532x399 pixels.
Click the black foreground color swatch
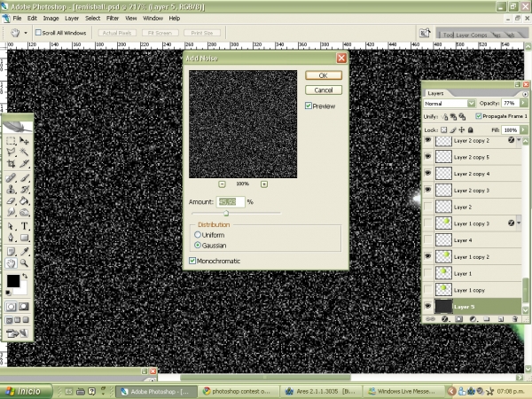[x=13, y=281]
